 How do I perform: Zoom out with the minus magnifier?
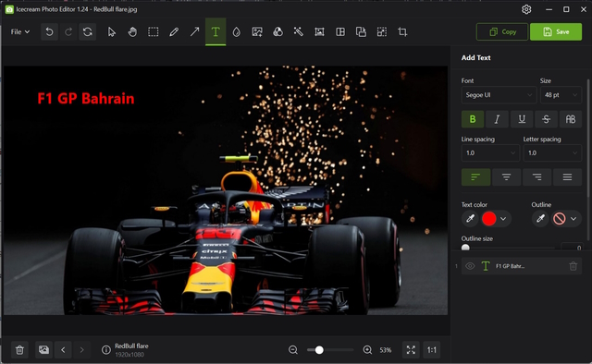[x=293, y=350]
